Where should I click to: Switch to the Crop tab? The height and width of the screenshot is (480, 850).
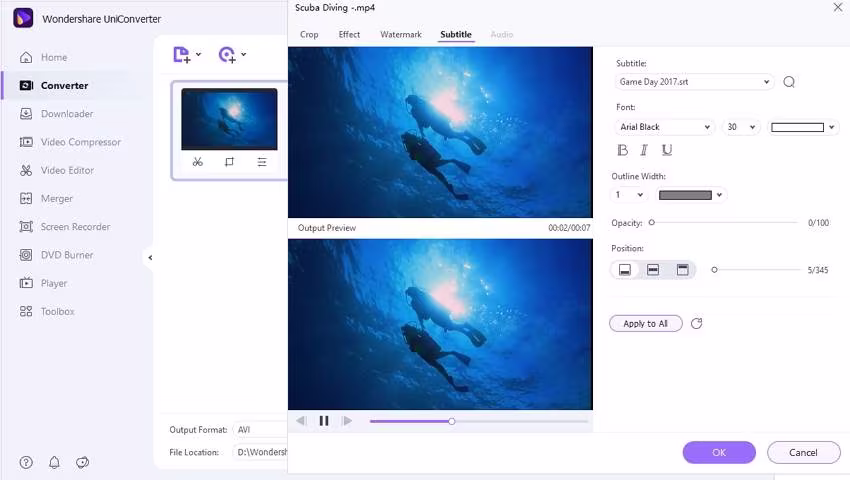coord(309,34)
